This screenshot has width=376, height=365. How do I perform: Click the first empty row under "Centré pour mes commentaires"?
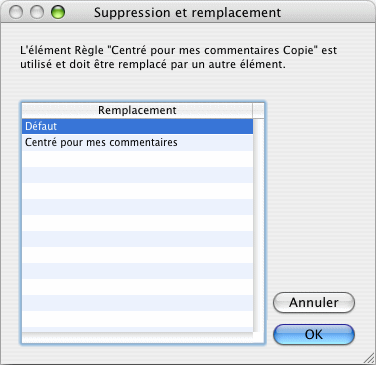[137, 158]
